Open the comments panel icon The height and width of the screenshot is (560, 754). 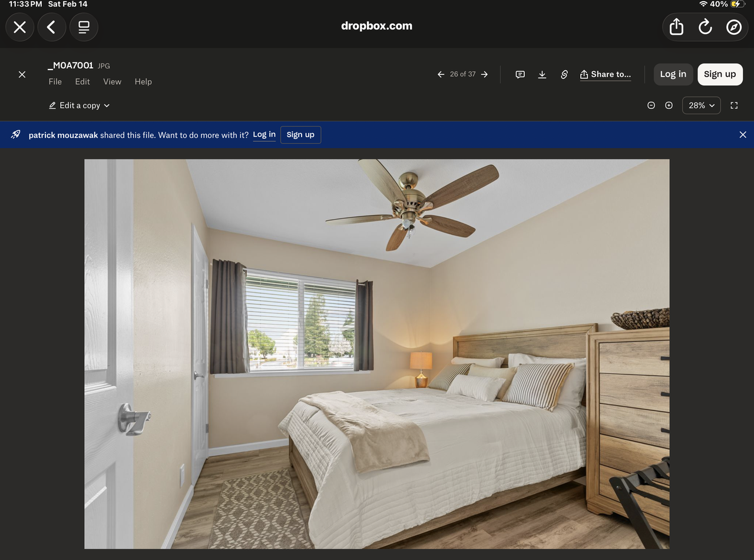(520, 74)
